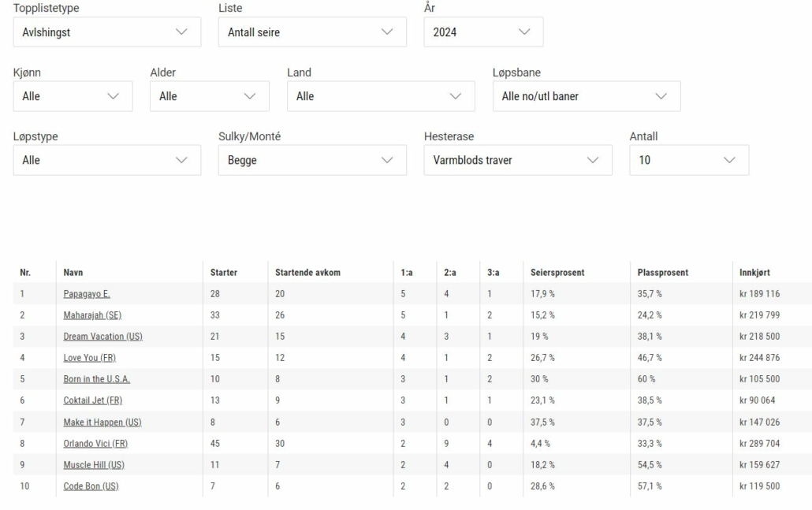Screen dimensions: 812x510
Task: Click the Muscle Hill (US) link
Action: pyautogui.click(x=94, y=465)
